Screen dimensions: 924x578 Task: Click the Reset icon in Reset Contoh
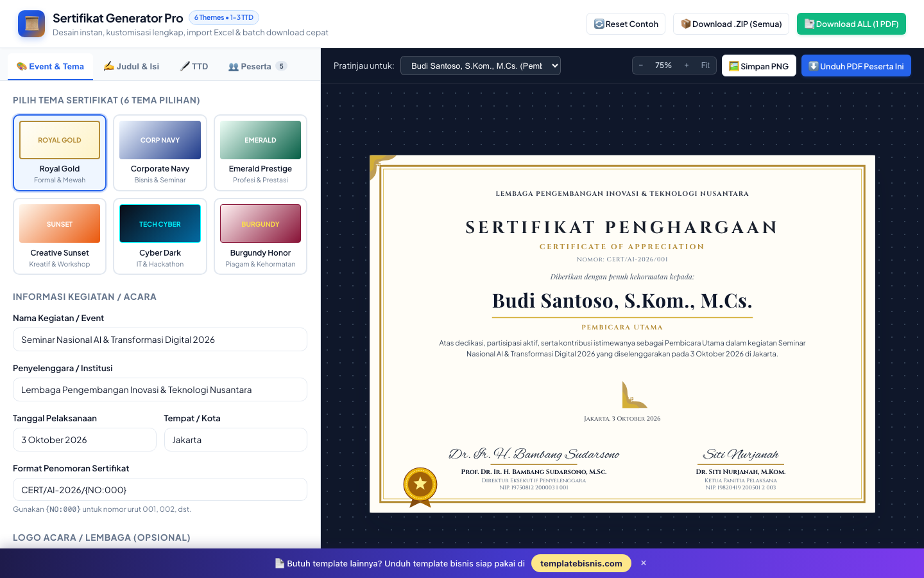599,24
